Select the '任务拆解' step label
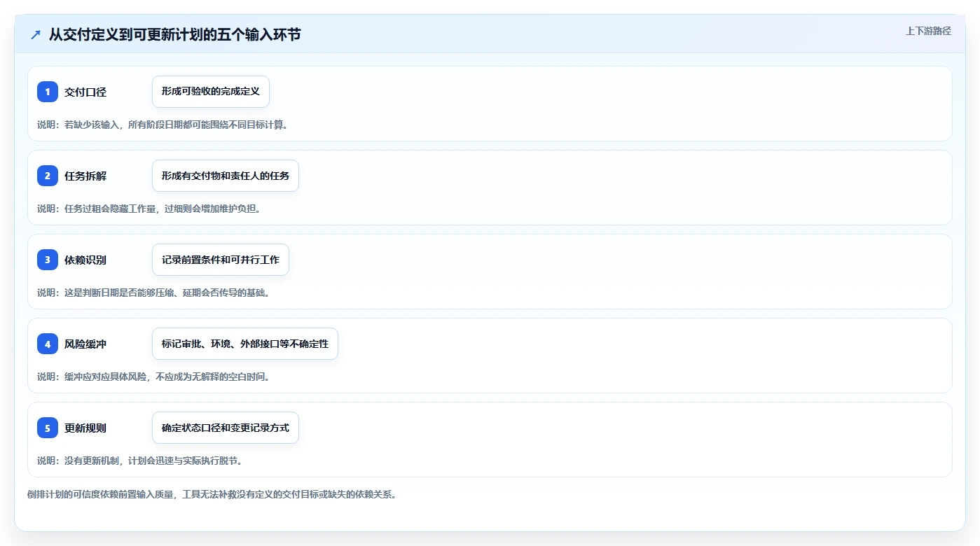This screenshot has height=546, width=980. point(85,176)
